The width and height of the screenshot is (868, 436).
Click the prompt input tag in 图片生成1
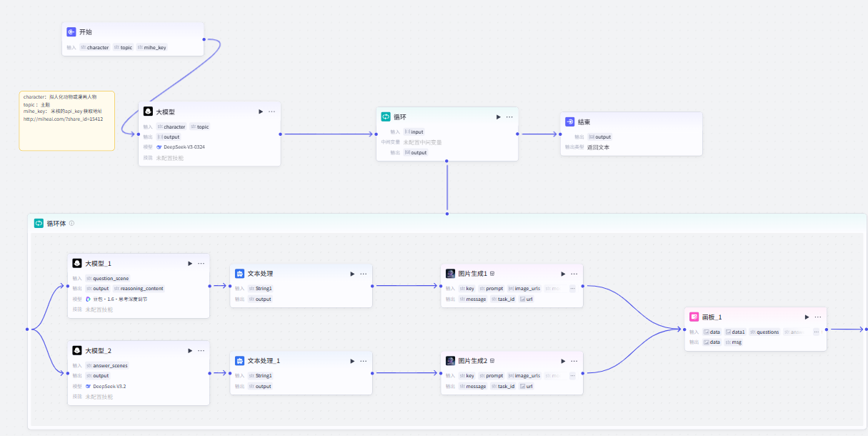[x=491, y=289]
